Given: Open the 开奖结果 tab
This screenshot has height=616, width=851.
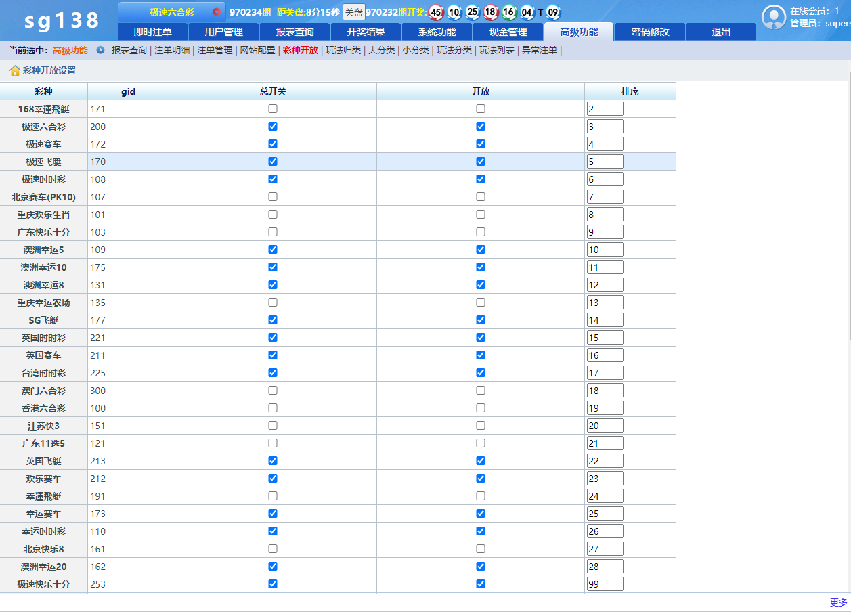Looking at the screenshot, I should pos(366,32).
